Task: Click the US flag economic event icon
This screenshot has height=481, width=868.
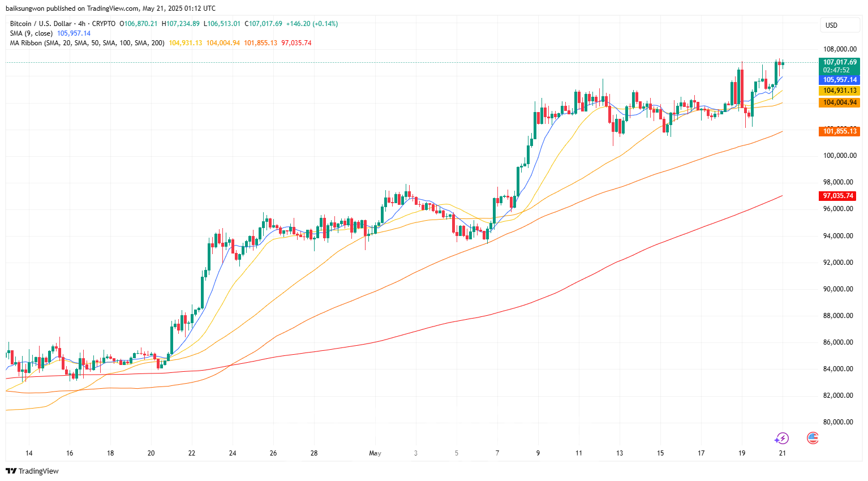Action: pos(813,437)
